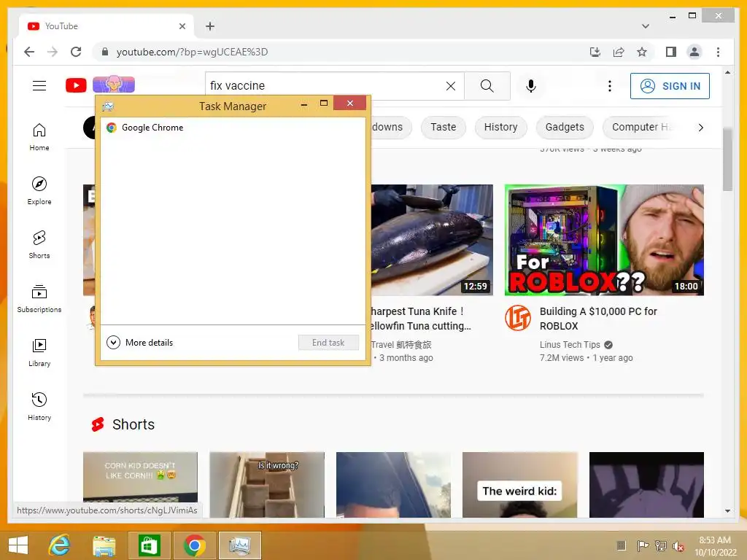Install YouTube app via address bar icon
The image size is (747, 560).
pyautogui.click(x=595, y=52)
